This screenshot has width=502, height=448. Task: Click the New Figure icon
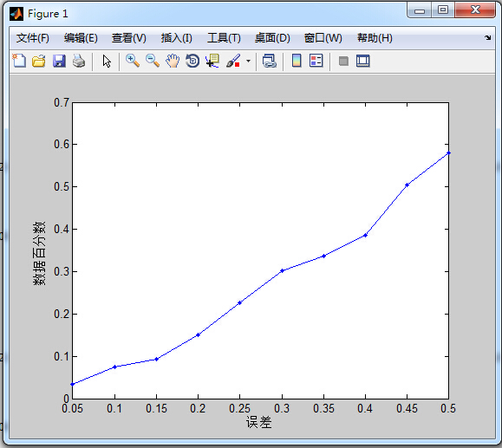pos(19,61)
